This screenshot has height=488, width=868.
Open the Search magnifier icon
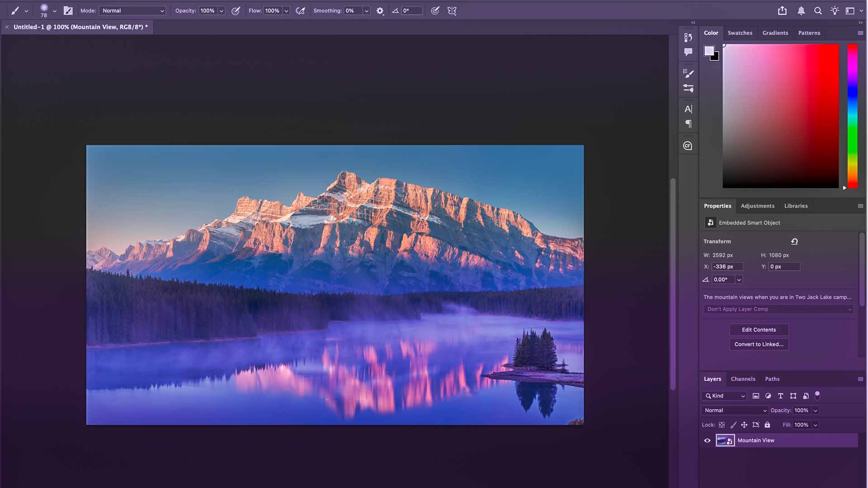(x=818, y=11)
